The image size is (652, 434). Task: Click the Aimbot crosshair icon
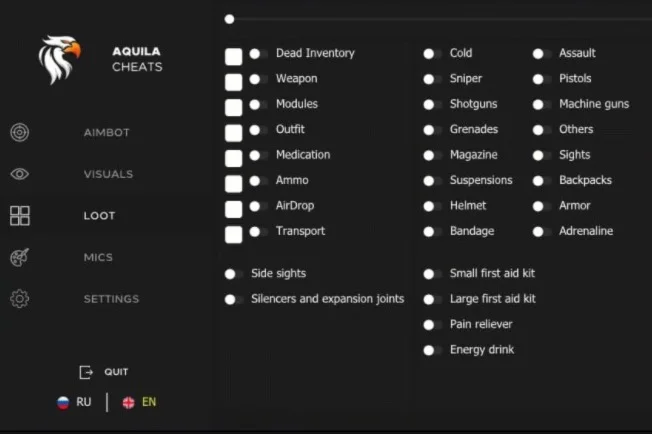[19, 132]
